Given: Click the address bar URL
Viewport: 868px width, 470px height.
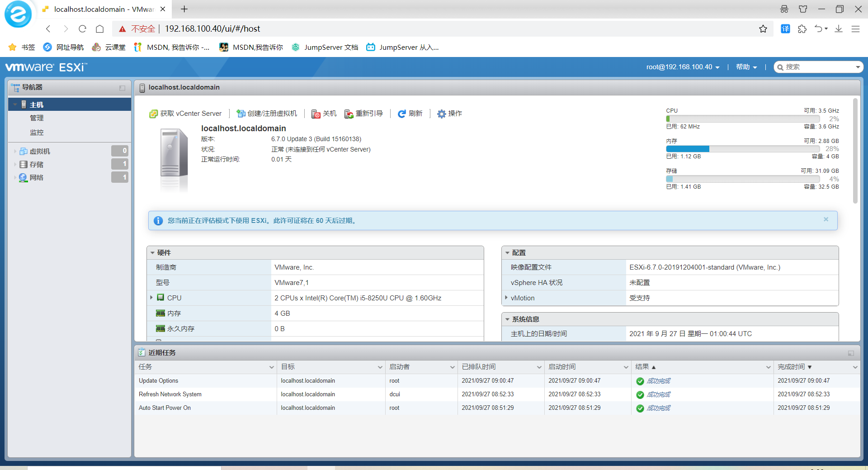Looking at the screenshot, I should [x=212, y=29].
